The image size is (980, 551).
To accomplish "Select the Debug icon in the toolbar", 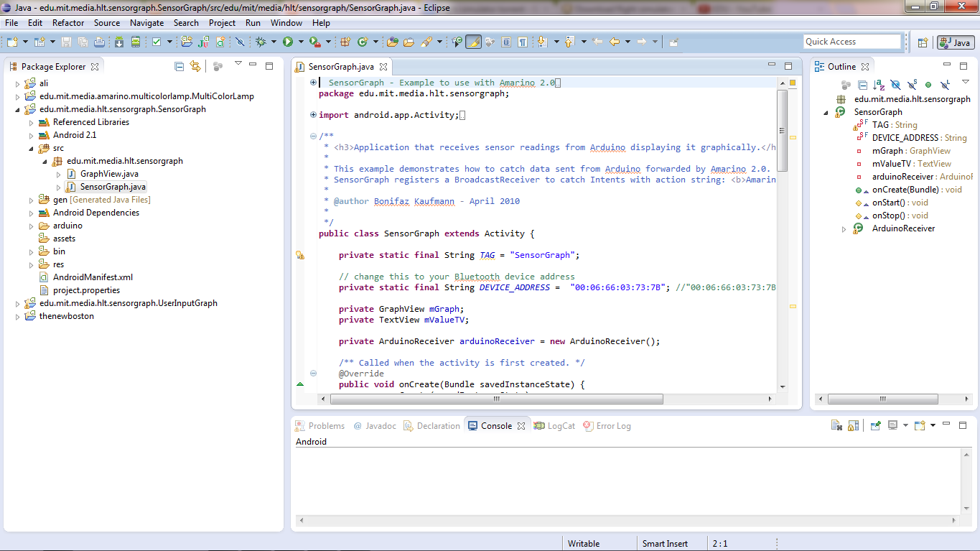I will [262, 41].
